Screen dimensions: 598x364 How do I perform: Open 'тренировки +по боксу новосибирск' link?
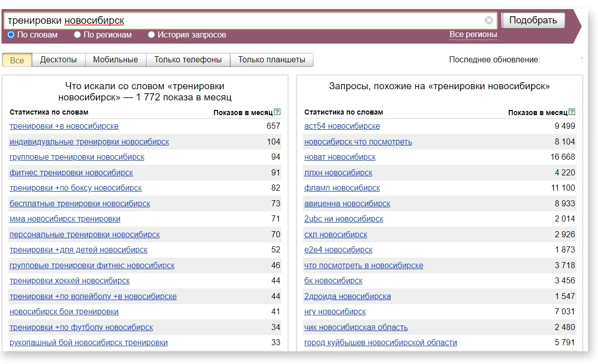(76, 188)
